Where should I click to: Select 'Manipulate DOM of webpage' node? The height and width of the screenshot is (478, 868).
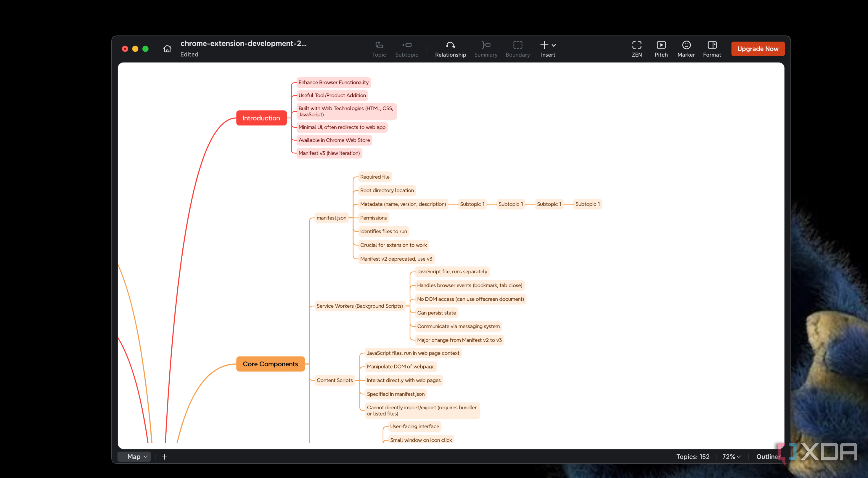point(400,366)
